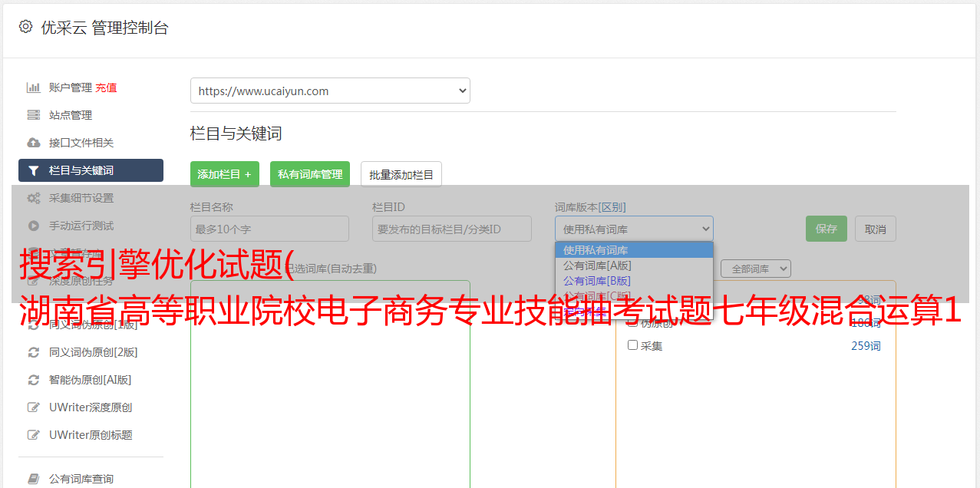This screenshot has height=488, width=980.
Task: Click the gears icon for 采集细节设置
Action: tap(33, 198)
